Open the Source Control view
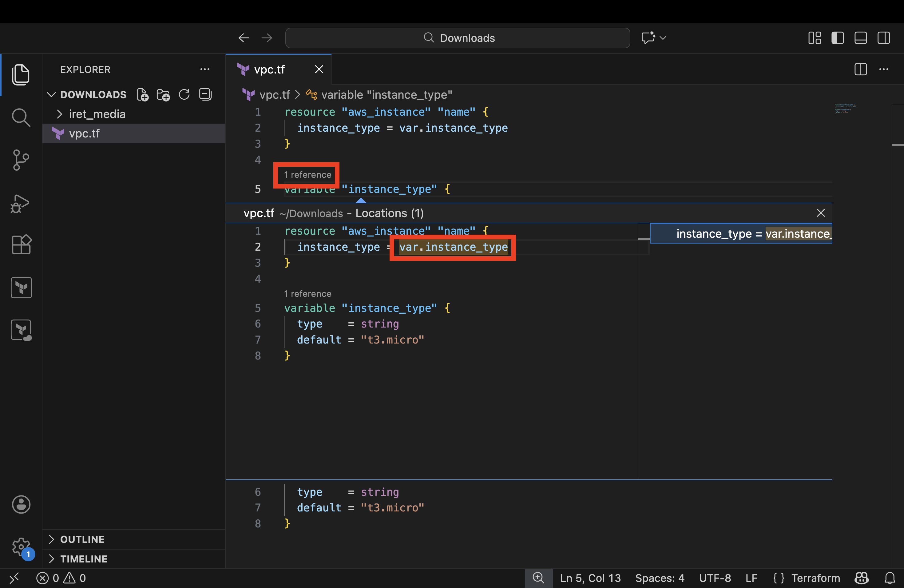This screenshot has height=588, width=904. coord(21,160)
